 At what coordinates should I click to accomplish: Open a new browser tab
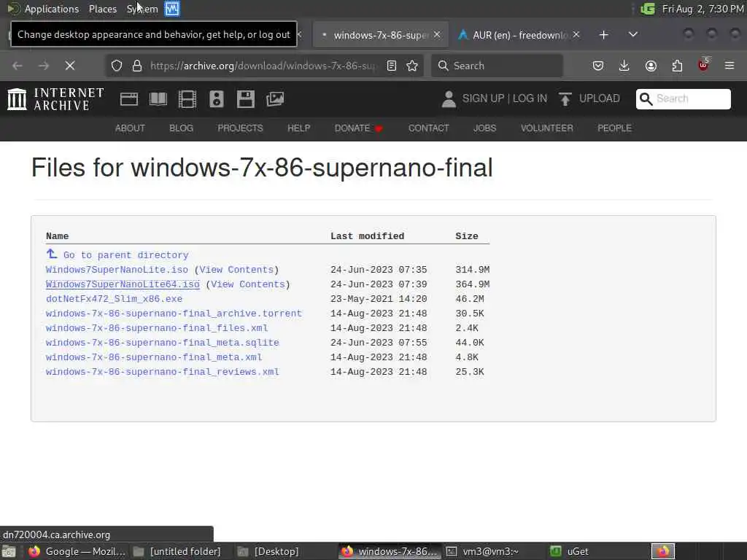click(603, 35)
